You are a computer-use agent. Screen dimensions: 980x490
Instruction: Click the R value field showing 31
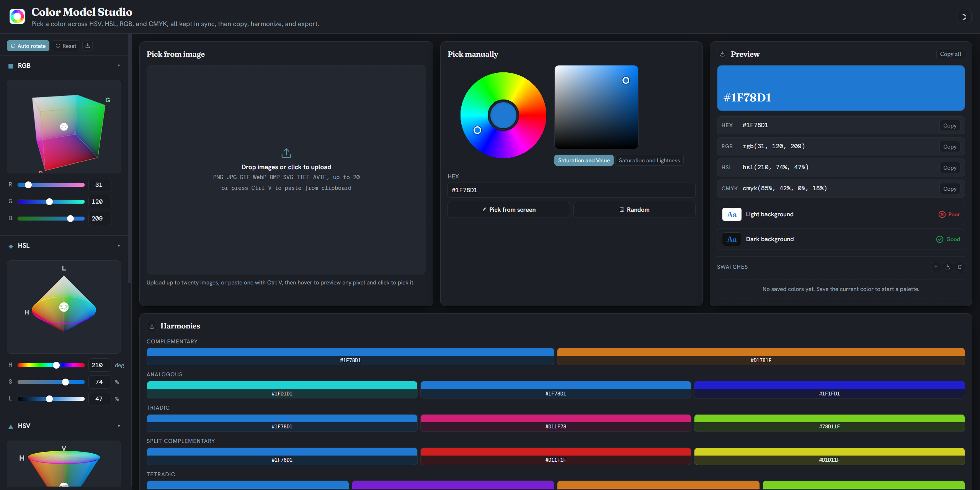100,185
